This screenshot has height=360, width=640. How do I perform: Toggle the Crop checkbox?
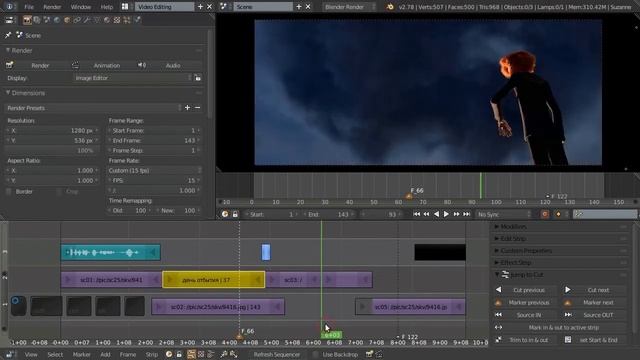pyautogui.click(x=59, y=191)
